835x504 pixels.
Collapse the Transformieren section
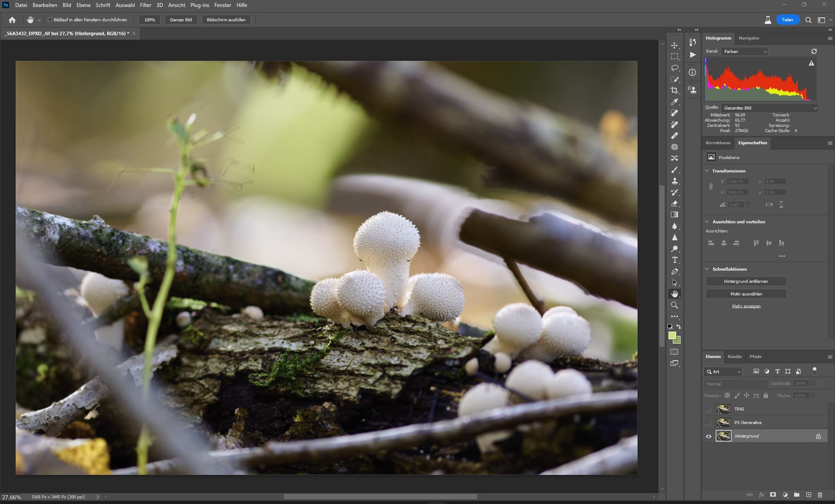(x=707, y=171)
